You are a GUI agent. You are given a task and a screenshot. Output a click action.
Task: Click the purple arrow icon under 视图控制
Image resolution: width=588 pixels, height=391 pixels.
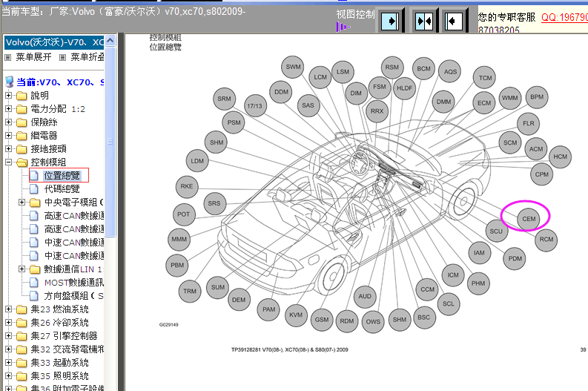coord(343,27)
